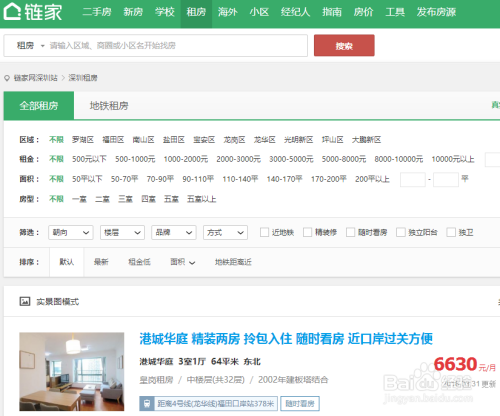Go to 新房 navigation item

click(x=133, y=12)
